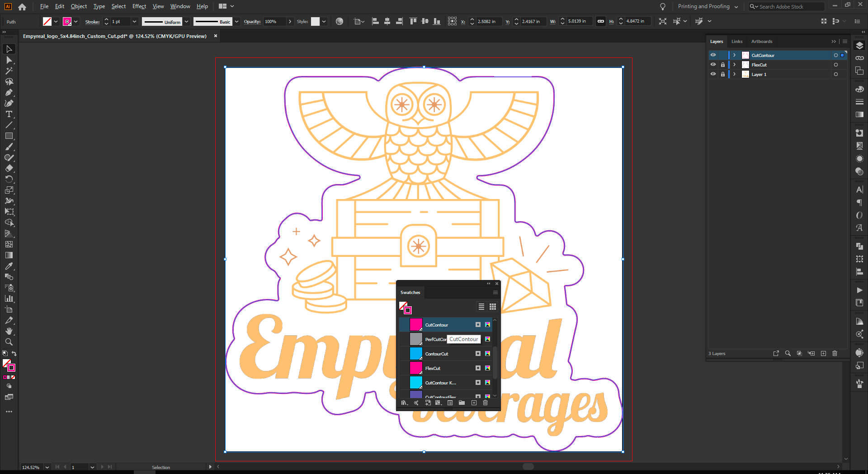The image size is (868, 474).
Task: Unlock Layer 1 via its lock icon
Action: (x=723, y=74)
